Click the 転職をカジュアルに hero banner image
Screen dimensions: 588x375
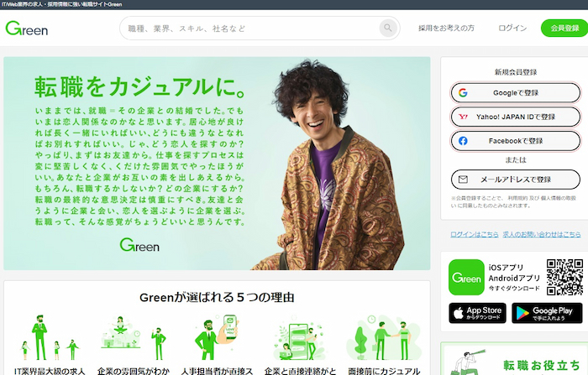click(217, 164)
